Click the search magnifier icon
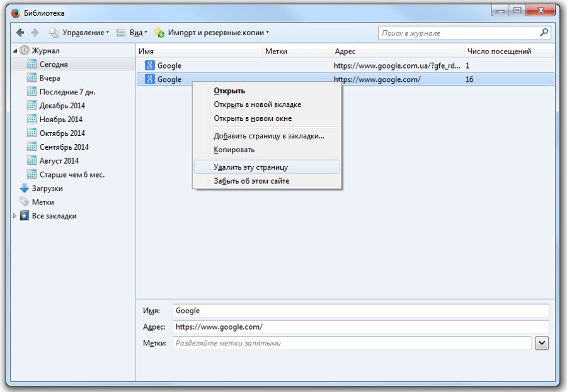This screenshot has height=392, width=567. click(x=544, y=33)
